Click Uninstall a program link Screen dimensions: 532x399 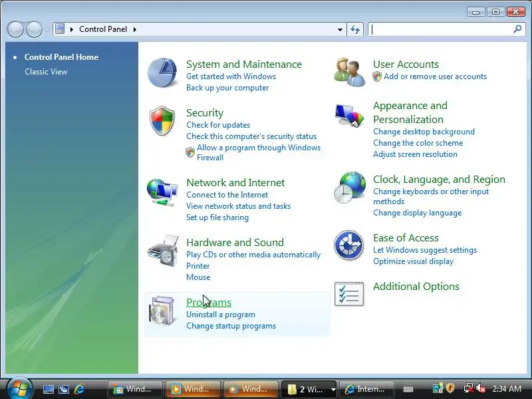221,315
